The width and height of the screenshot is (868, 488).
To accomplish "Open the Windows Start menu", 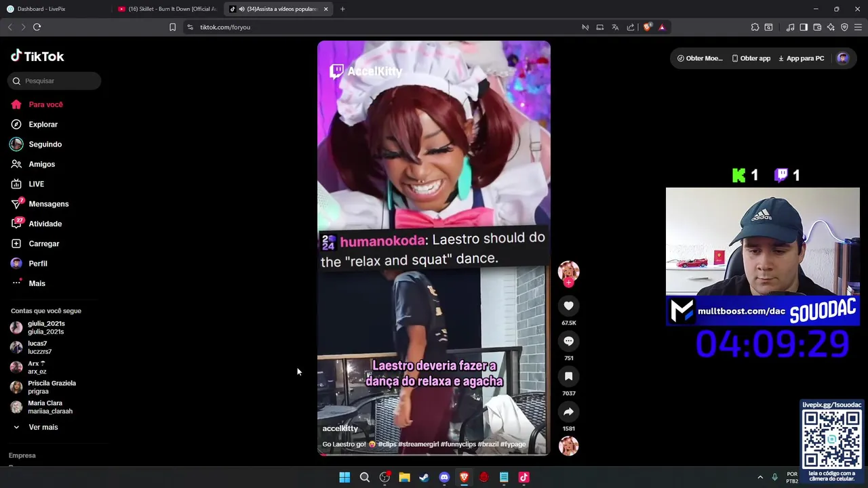I will (x=344, y=477).
